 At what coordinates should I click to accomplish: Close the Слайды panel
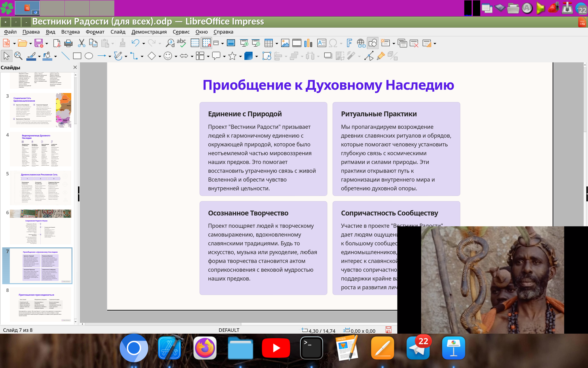pos(75,67)
